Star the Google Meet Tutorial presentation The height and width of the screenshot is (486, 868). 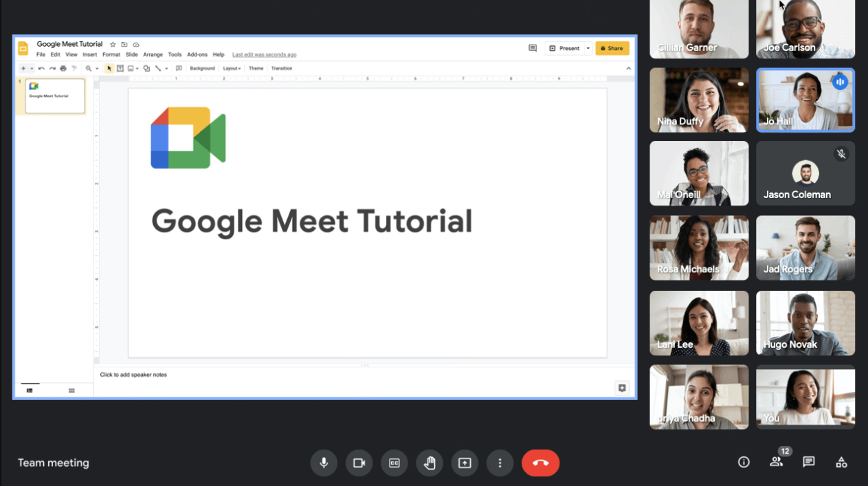click(x=113, y=45)
